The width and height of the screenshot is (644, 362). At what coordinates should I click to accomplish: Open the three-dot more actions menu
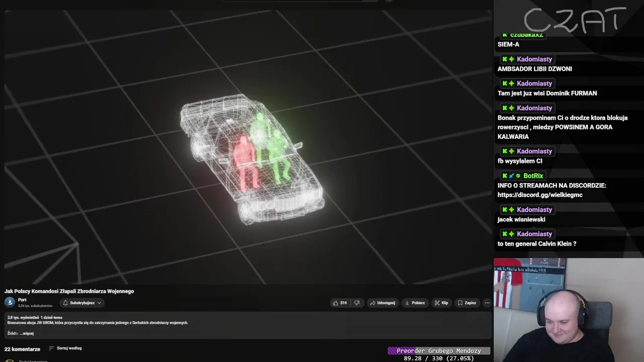(x=487, y=303)
